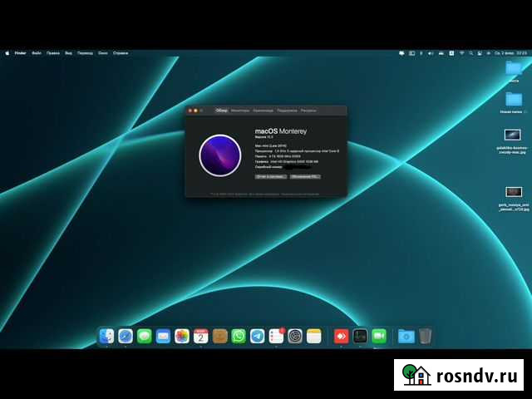Open the Файл menu in menu bar
Viewport: 532px width, 399px height.
[x=37, y=52]
